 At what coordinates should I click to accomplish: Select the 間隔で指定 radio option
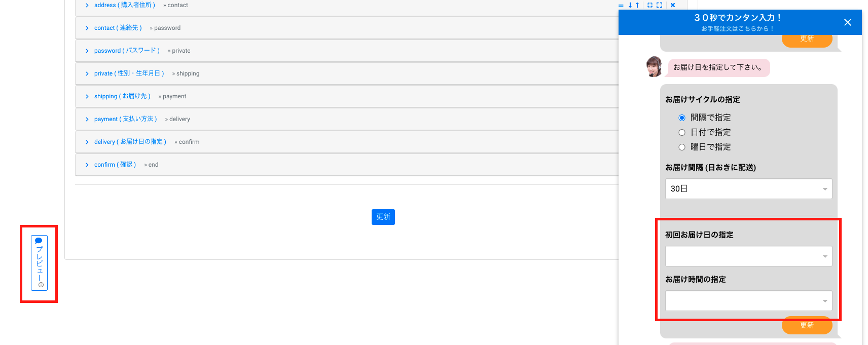(682, 118)
